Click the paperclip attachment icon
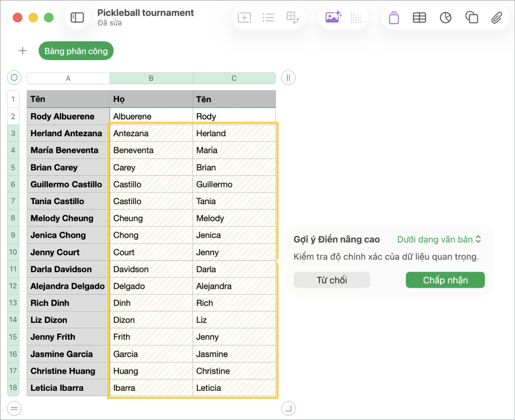 (497, 18)
